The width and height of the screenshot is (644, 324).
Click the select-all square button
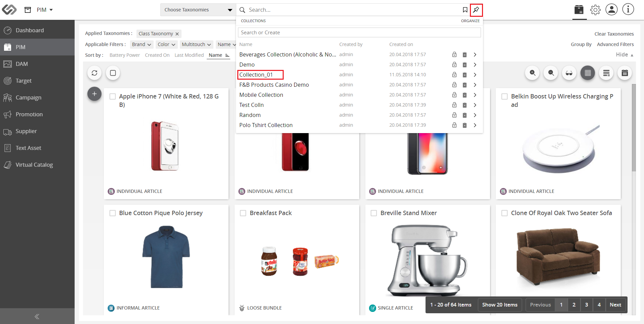[x=113, y=73]
